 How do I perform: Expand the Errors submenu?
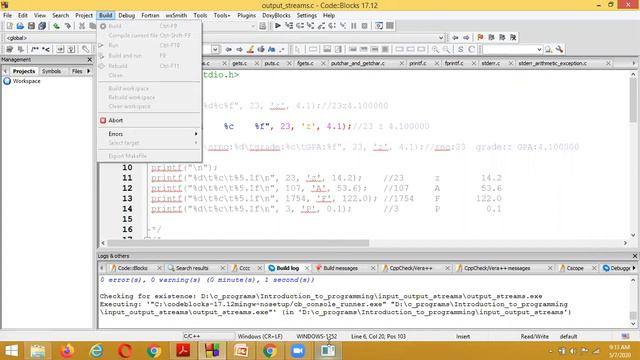click(x=149, y=134)
